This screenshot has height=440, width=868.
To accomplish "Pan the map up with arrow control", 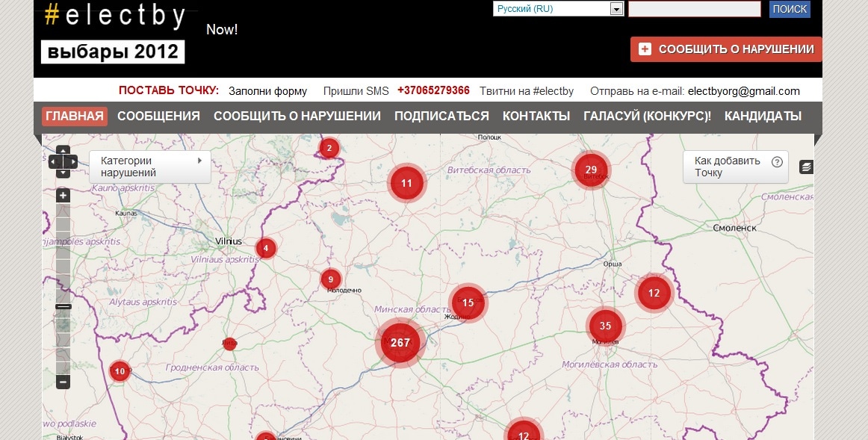I will pos(63,150).
